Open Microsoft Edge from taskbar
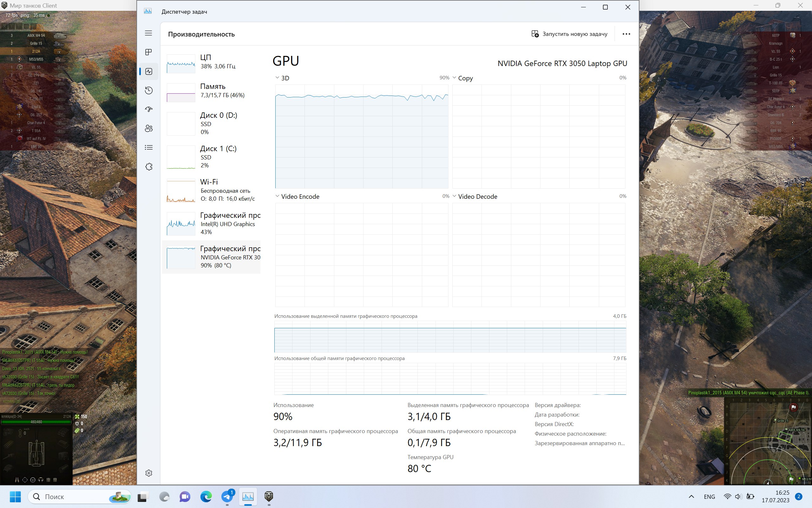The width and height of the screenshot is (812, 508). coord(206,497)
